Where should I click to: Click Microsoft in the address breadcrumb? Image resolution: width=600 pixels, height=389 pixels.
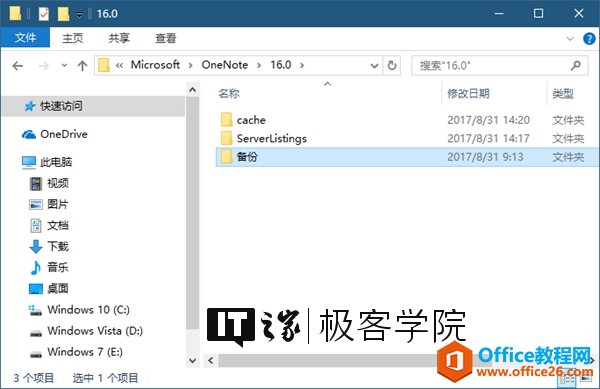point(155,65)
